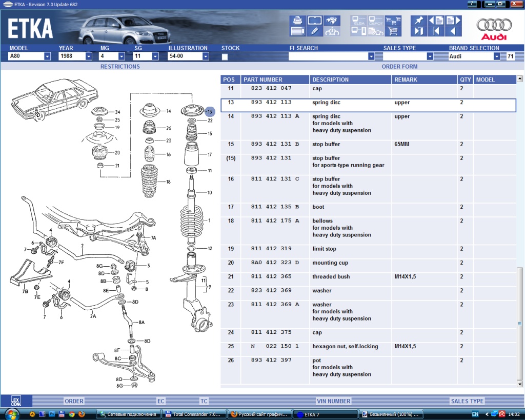Toggle the STOCK checkbox
This screenshot has height=420, width=525.
(x=225, y=56)
